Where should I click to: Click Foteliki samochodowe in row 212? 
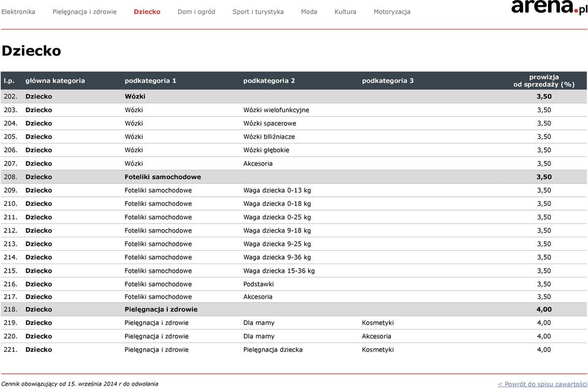tap(158, 230)
